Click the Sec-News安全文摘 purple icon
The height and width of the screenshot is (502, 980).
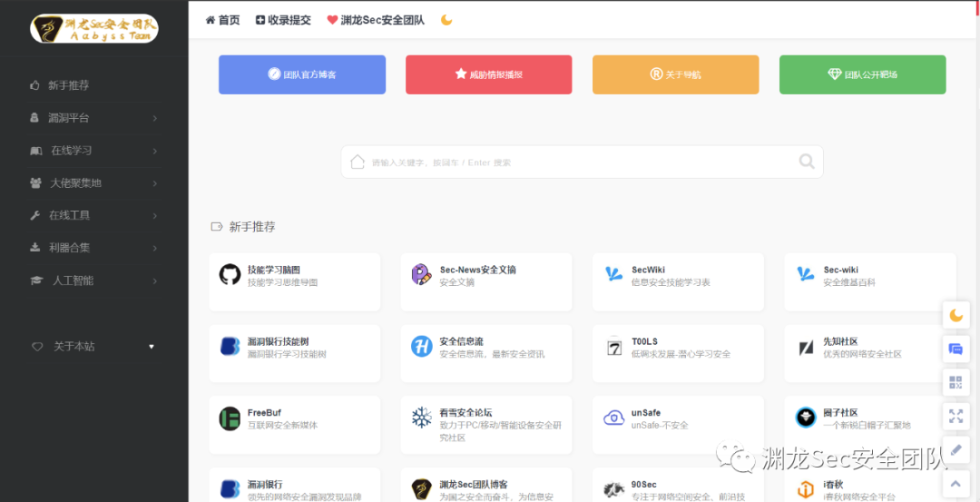click(x=422, y=275)
